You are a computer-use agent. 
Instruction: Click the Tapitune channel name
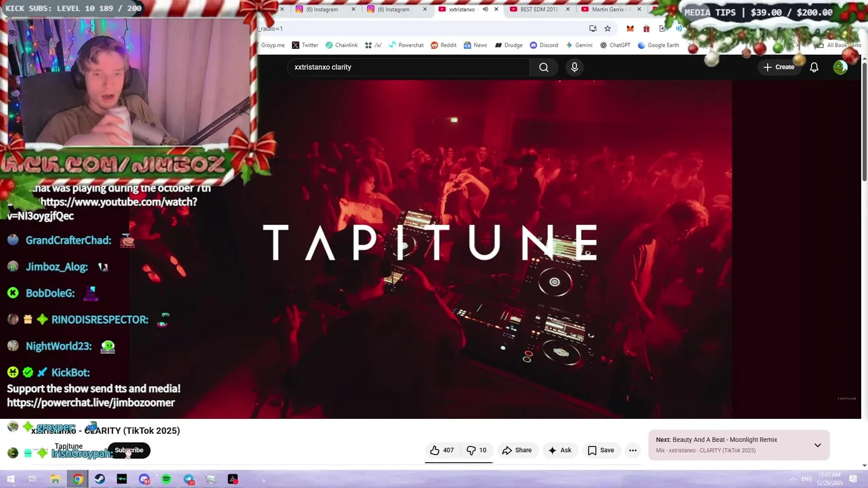[68, 446]
